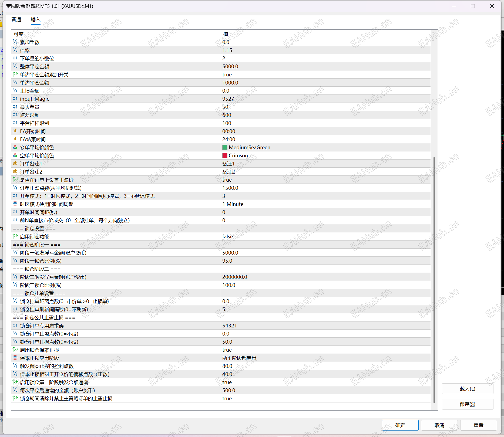Click the color wheel icon beside 多单平均价颜色
The width and height of the screenshot is (504, 437).
pos(15,147)
